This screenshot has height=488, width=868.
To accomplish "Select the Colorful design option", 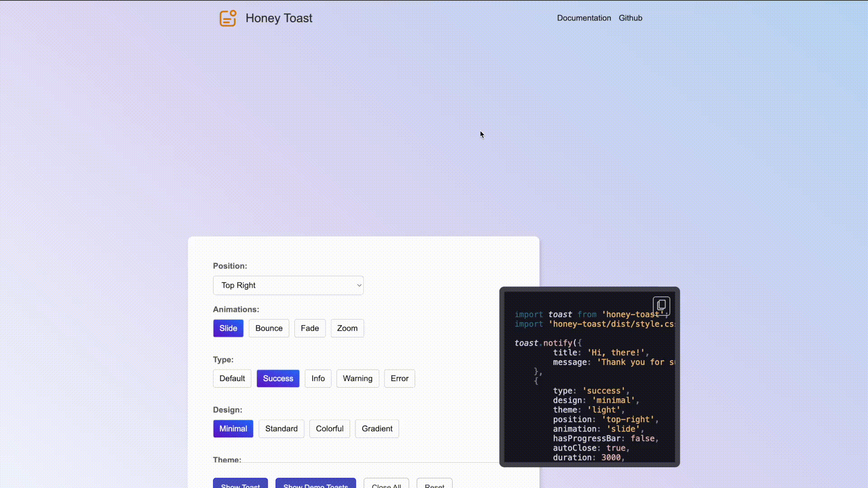I will pyautogui.click(x=330, y=428).
